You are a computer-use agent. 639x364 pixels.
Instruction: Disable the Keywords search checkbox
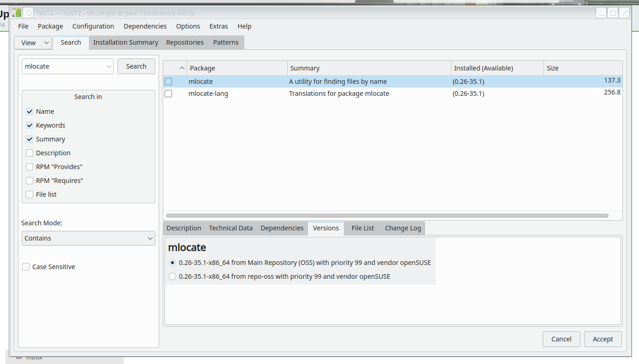(30, 125)
